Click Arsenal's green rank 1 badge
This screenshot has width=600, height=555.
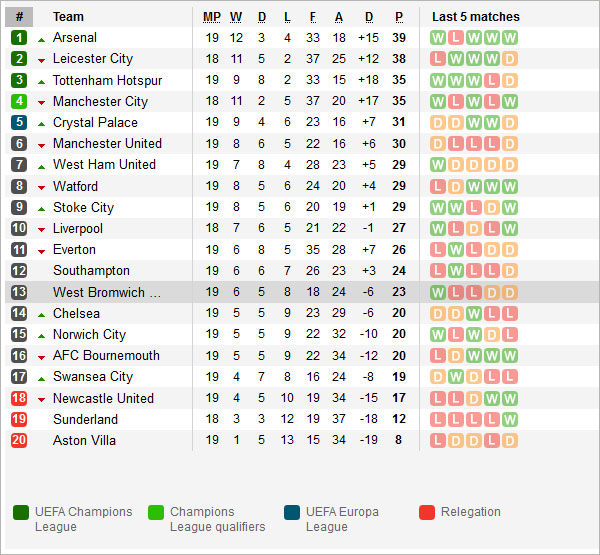19,38
